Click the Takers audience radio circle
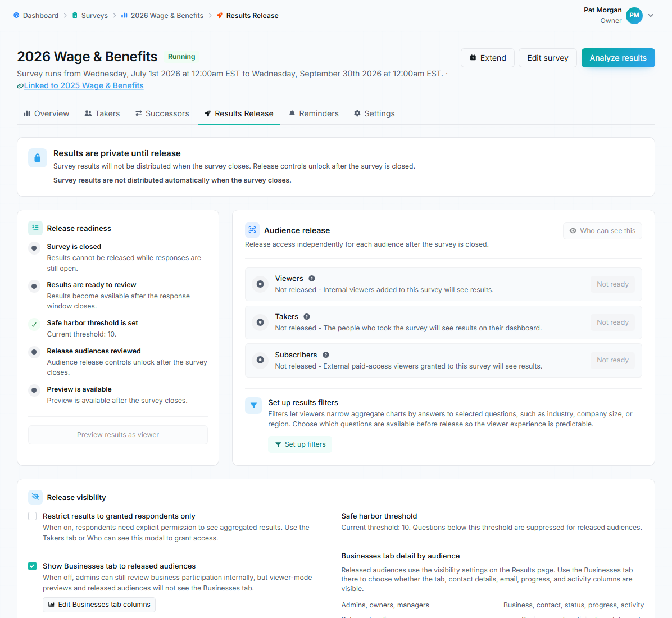This screenshot has height=618, width=672. pyautogui.click(x=260, y=322)
